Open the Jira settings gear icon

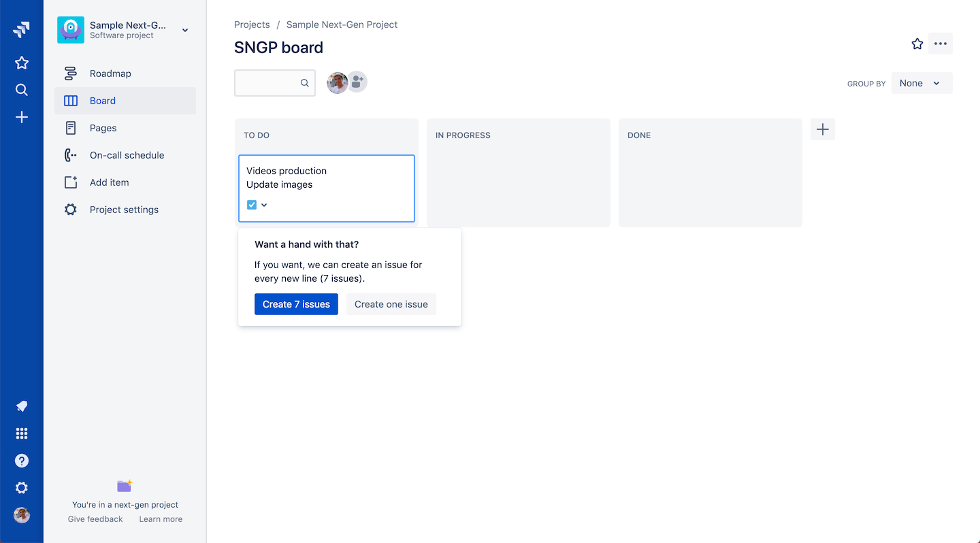[22, 488]
